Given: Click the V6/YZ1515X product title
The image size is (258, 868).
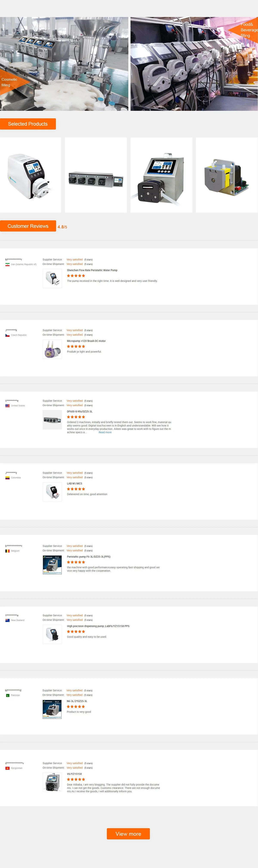Looking at the screenshot, I should 74,774.
